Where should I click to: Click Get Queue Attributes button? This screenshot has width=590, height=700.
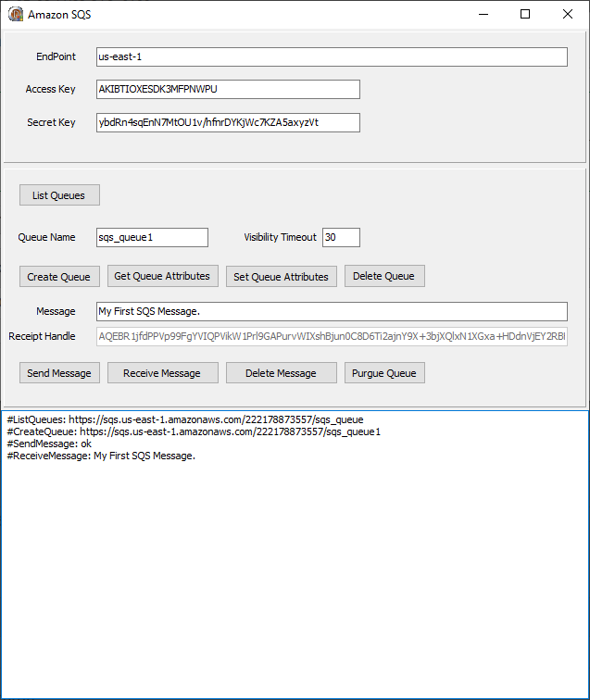tap(163, 276)
